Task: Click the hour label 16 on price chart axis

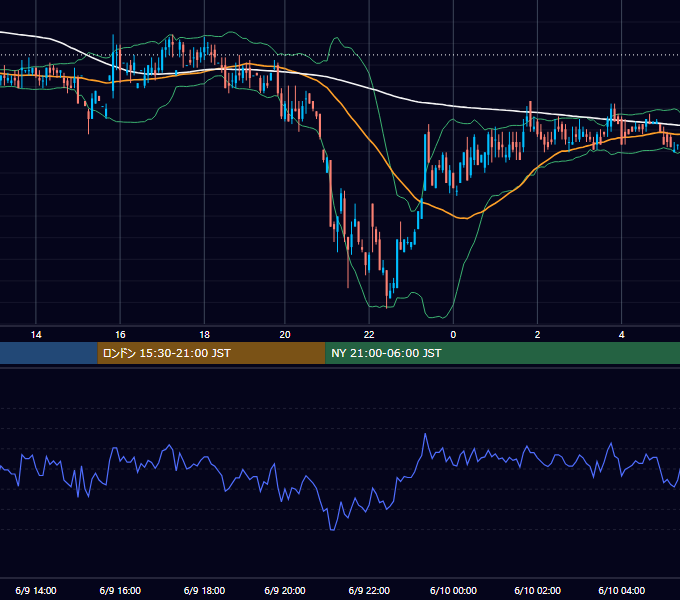Action: (120, 335)
